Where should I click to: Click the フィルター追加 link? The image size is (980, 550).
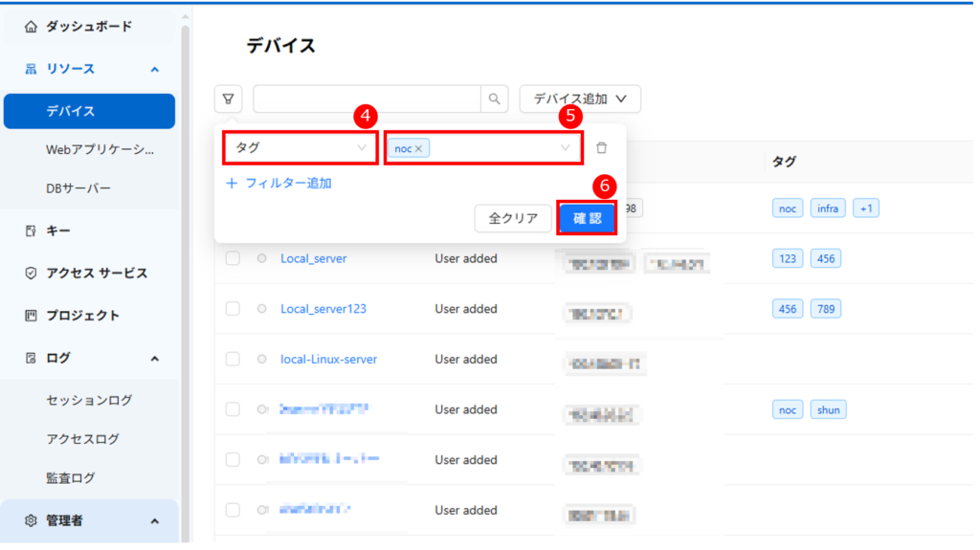[x=278, y=183]
